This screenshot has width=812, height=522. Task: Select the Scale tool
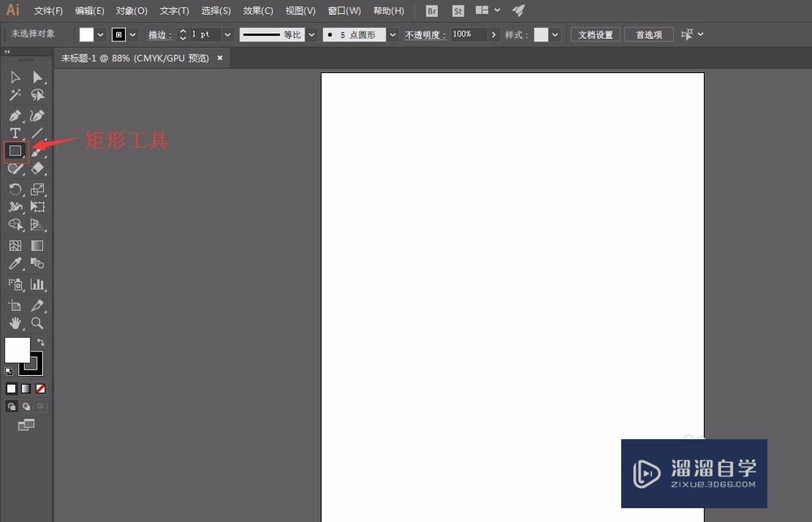[x=37, y=189]
